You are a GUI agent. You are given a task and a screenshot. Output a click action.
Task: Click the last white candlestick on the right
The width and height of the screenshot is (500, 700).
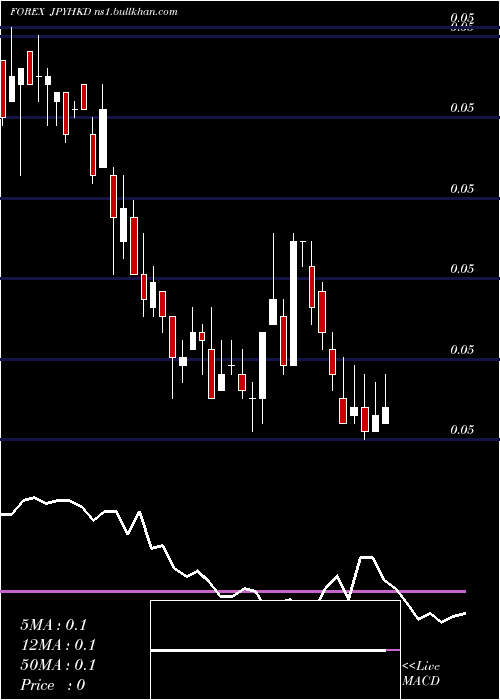(385, 415)
